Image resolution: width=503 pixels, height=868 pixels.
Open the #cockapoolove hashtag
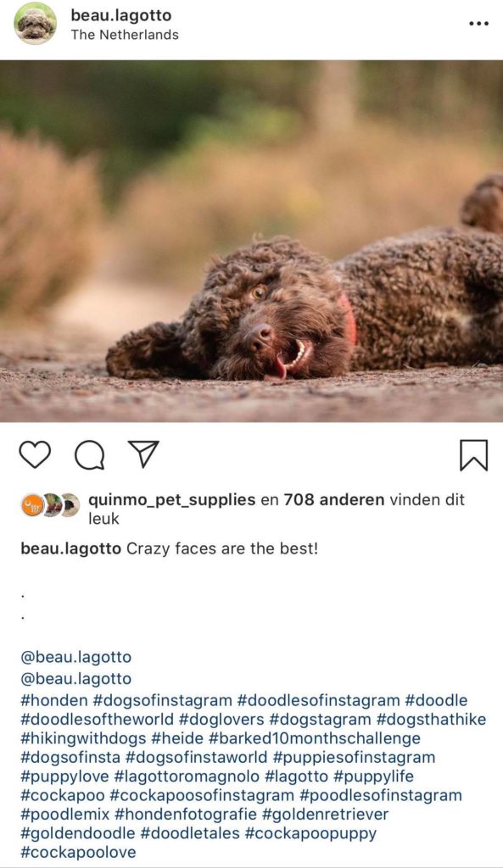point(78,852)
